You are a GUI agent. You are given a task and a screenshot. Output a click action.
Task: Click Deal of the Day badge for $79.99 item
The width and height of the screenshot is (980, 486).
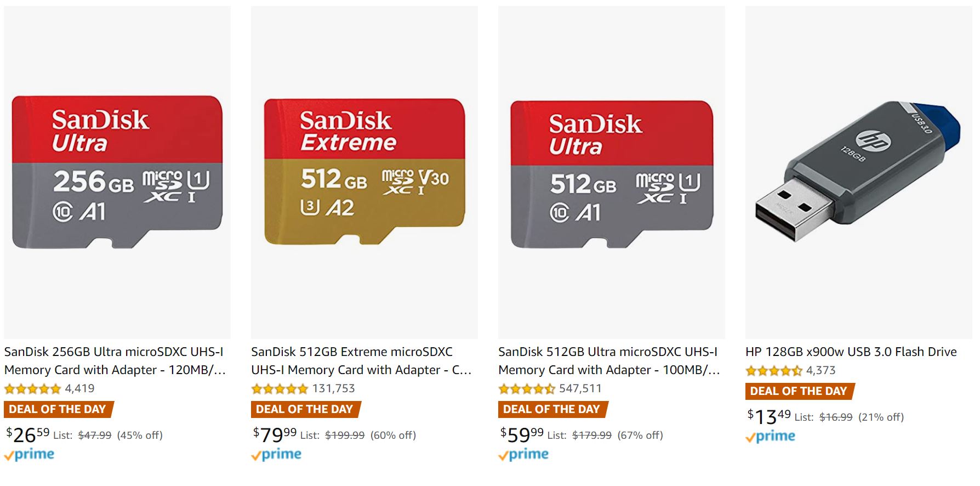point(305,410)
